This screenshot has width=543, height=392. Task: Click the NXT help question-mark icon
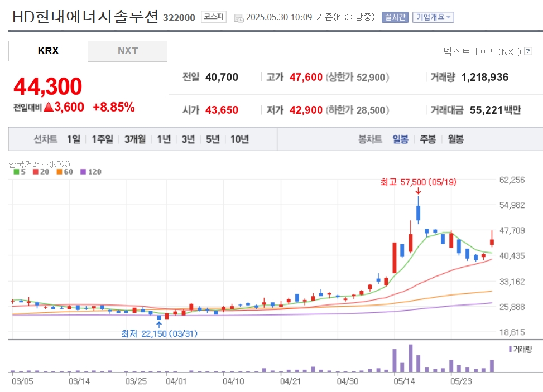(x=528, y=51)
